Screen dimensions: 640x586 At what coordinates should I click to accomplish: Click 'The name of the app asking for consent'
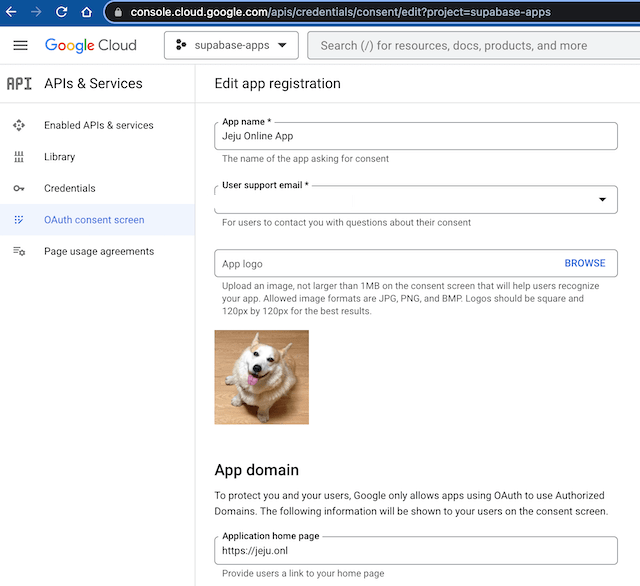pos(305,159)
